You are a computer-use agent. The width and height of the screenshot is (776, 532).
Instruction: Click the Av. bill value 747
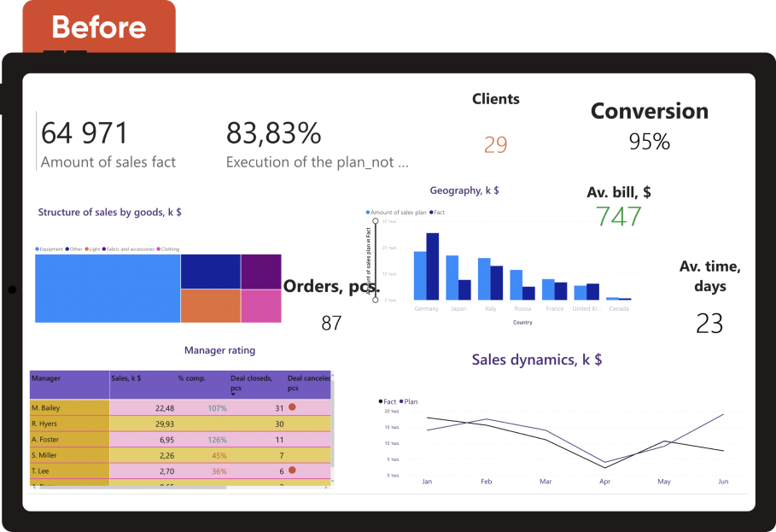(x=619, y=216)
